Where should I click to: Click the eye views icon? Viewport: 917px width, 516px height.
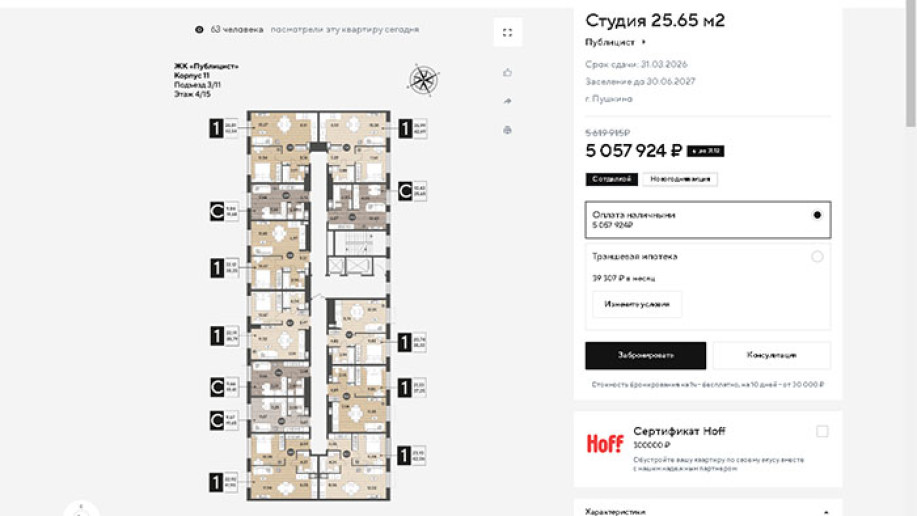pos(199,30)
